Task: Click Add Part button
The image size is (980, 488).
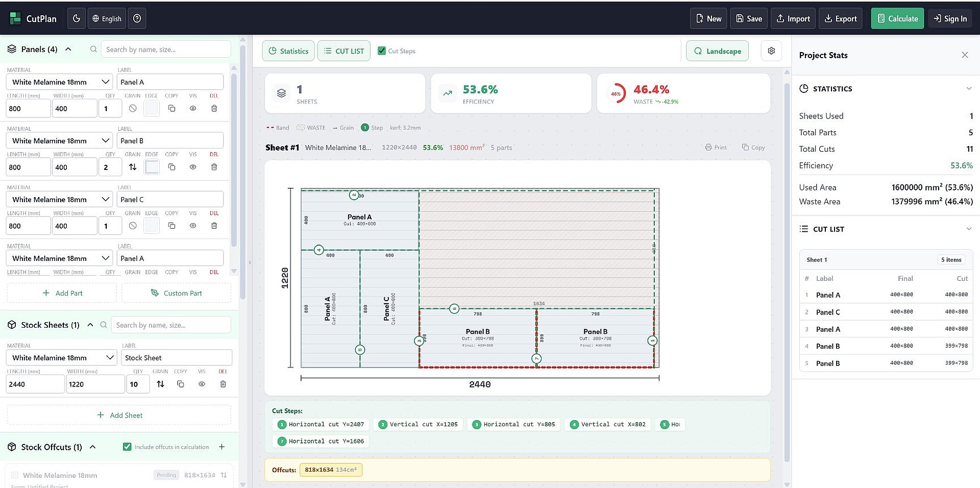Action: coord(62,293)
